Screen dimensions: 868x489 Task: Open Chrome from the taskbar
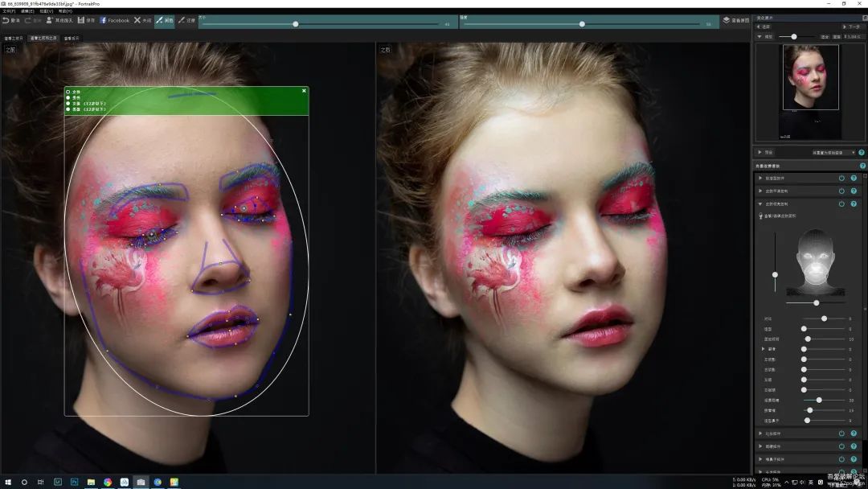pos(108,482)
